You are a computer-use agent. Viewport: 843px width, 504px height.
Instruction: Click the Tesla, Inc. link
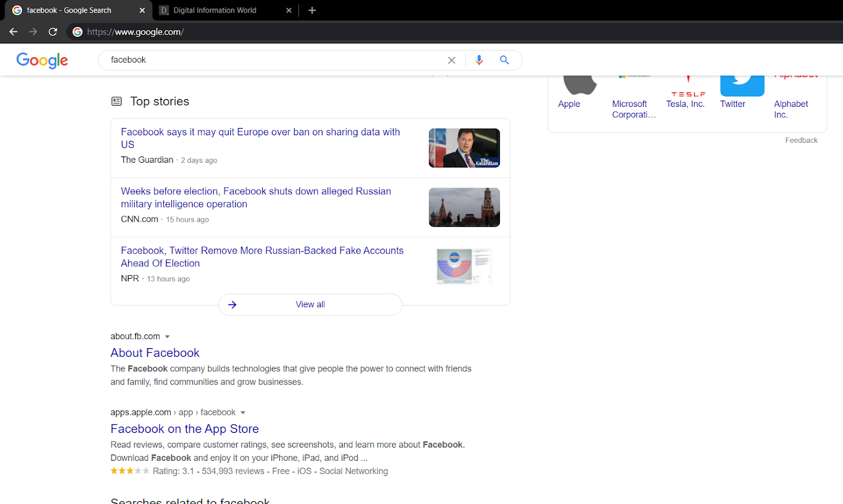[685, 104]
